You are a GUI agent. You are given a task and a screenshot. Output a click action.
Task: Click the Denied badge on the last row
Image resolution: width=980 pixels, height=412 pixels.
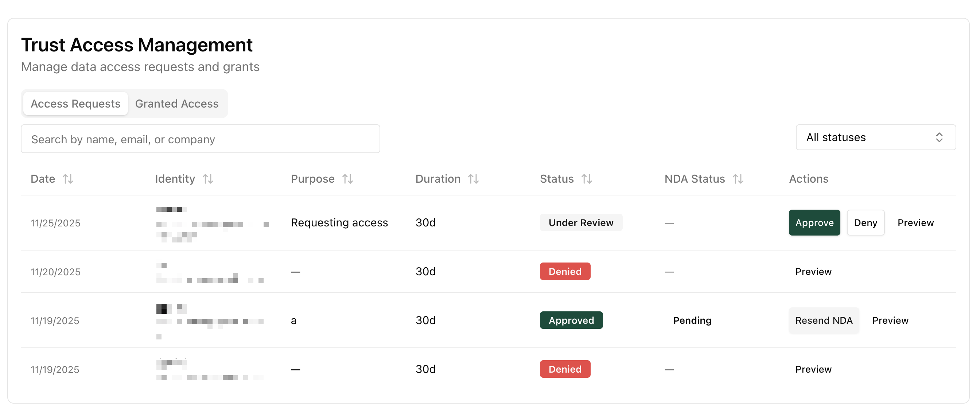(565, 369)
